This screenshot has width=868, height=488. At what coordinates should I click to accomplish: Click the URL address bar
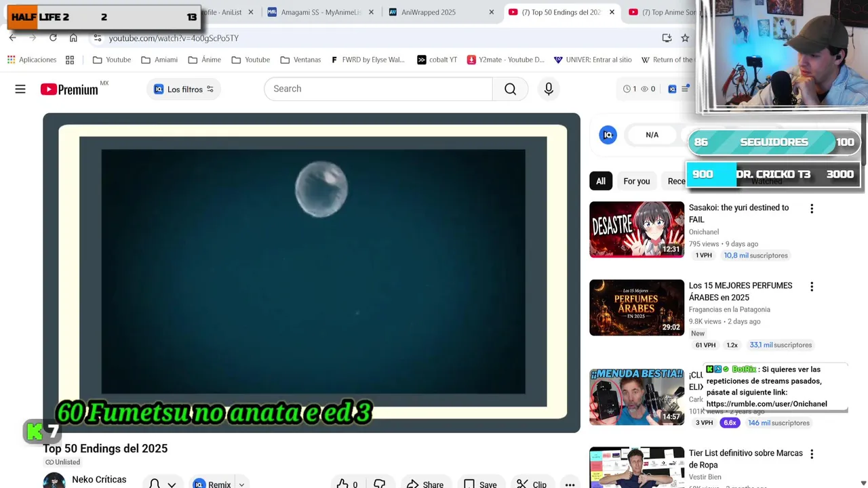(x=380, y=38)
